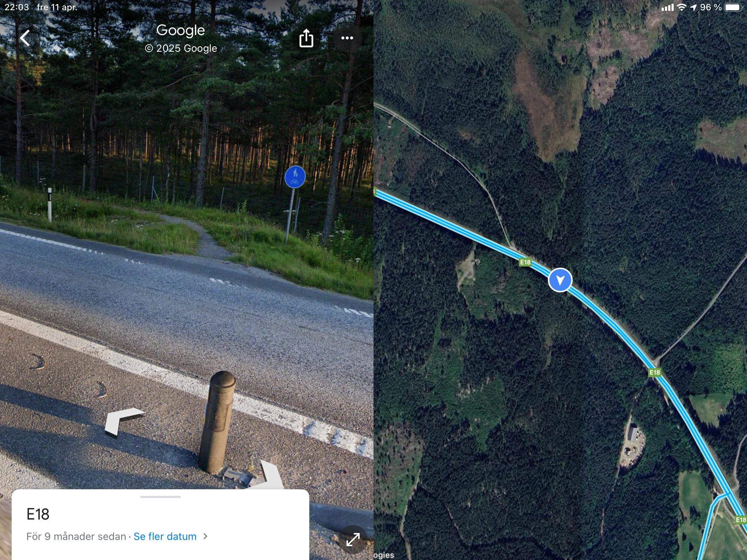The height and width of the screenshot is (560, 747).
Task: Tap the Wi-Fi status icon
Action: tap(681, 7)
